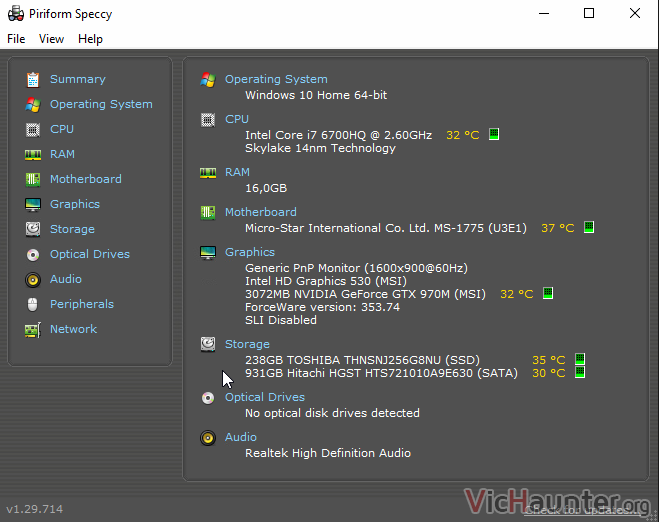The image size is (659, 522).
Task: Click the 'Skylake 14nm Technology' text
Action: [320, 148]
